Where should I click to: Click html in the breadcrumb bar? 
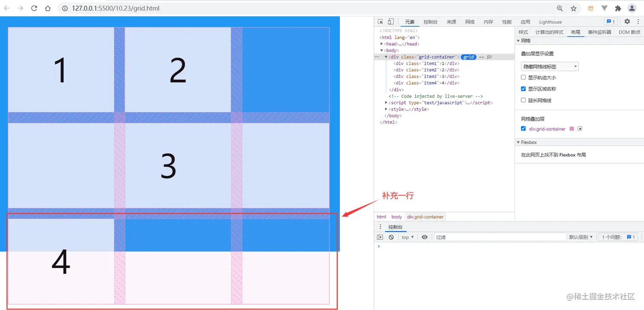[x=381, y=217]
